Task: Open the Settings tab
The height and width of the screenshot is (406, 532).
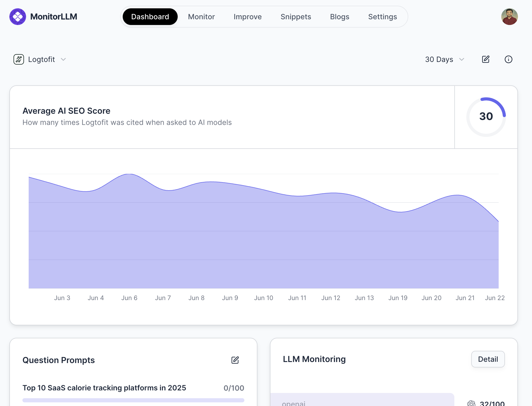Action: (x=382, y=17)
